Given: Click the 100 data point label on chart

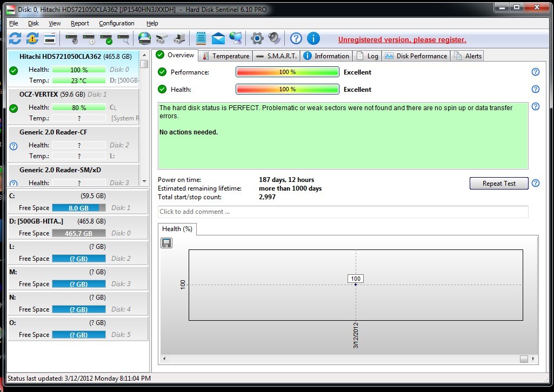Looking at the screenshot, I should coord(356,279).
